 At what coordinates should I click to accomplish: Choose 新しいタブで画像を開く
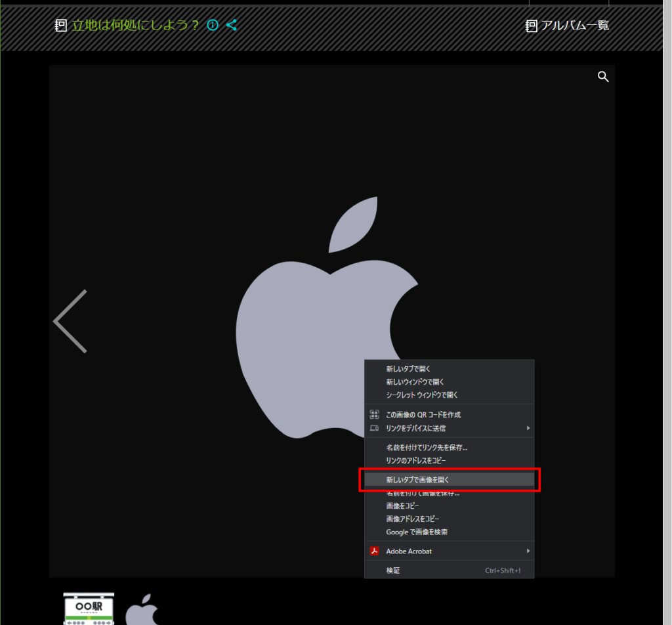[449, 480]
